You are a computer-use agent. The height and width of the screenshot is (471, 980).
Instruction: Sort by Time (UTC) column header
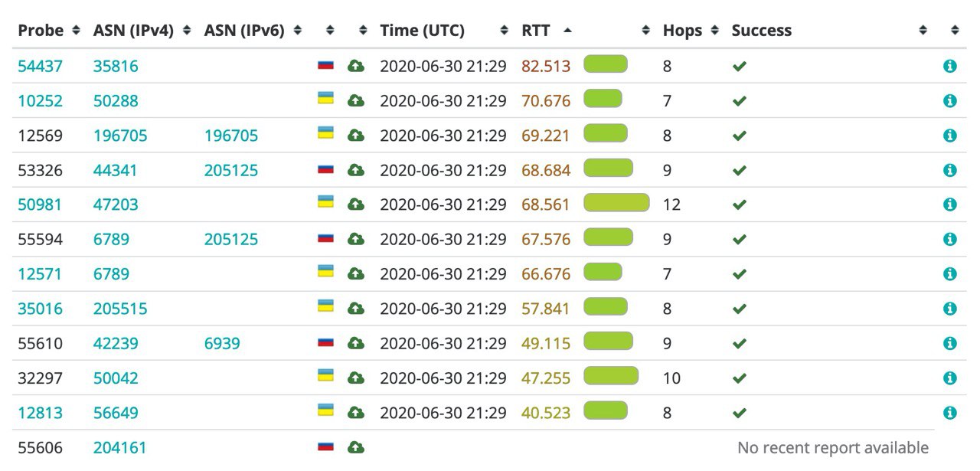tap(444, 31)
